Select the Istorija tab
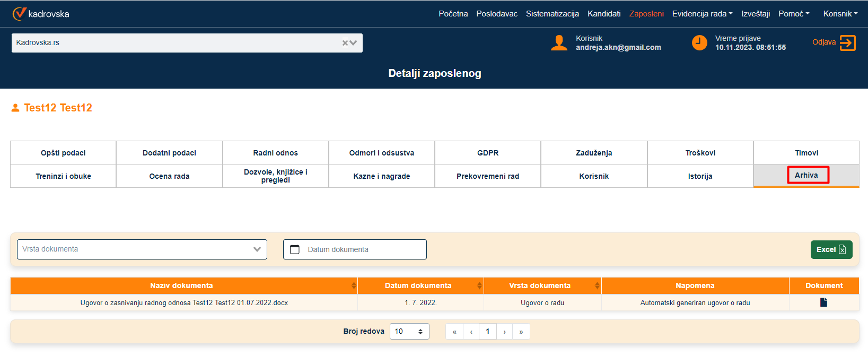 coord(700,176)
